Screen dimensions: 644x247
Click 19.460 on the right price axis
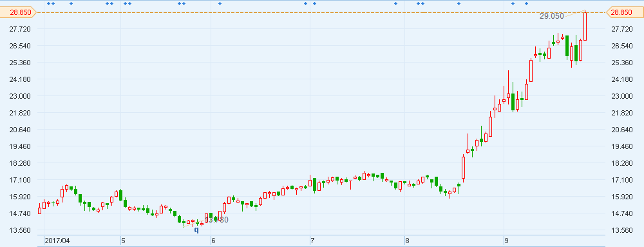point(623,146)
